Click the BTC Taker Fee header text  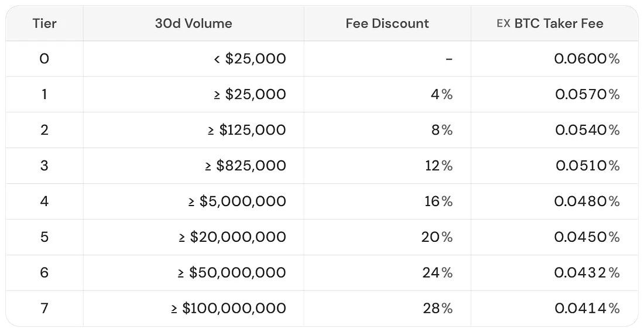(559, 23)
